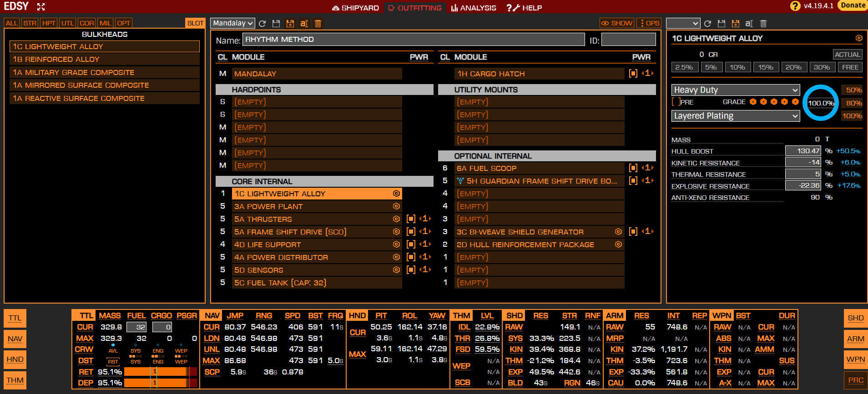The width and height of the screenshot is (868, 394).
Task: Toggle power for 5A Thrusters module
Action: point(411,219)
